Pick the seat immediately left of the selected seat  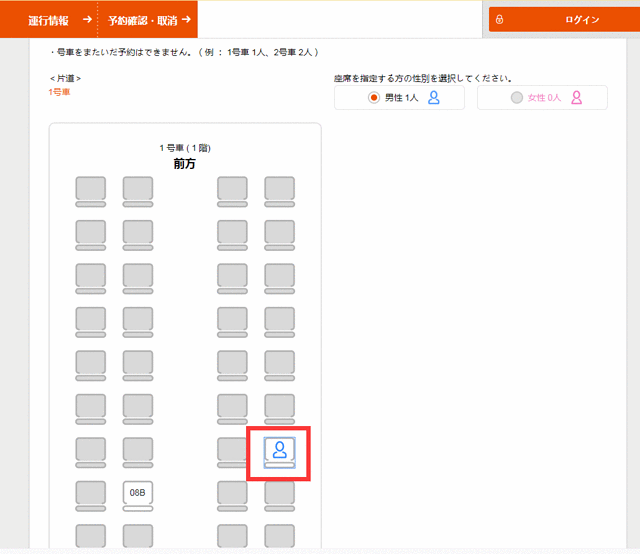233,450
